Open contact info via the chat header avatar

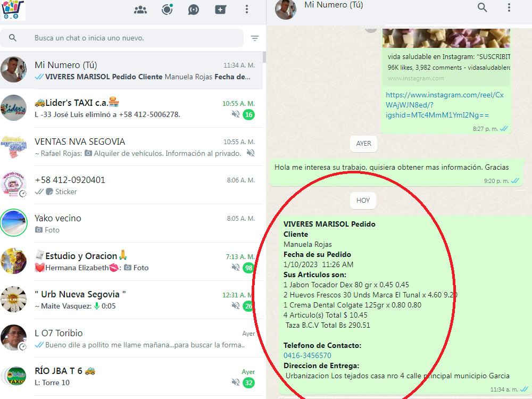[285, 9]
